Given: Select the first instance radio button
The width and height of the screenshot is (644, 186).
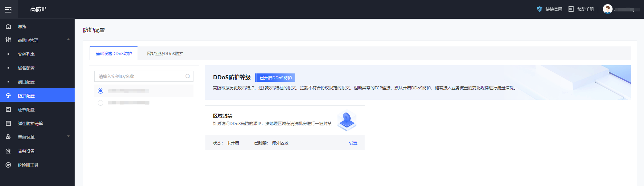Looking at the screenshot, I should click(101, 91).
